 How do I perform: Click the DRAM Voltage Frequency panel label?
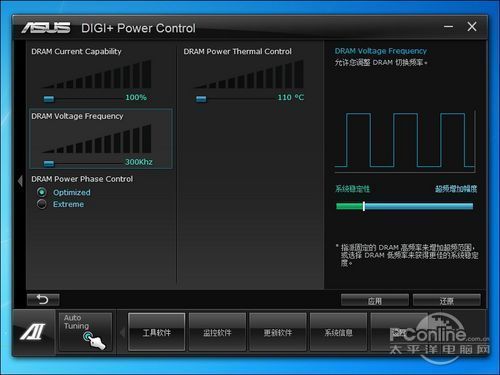pyautogui.click(x=77, y=116)
